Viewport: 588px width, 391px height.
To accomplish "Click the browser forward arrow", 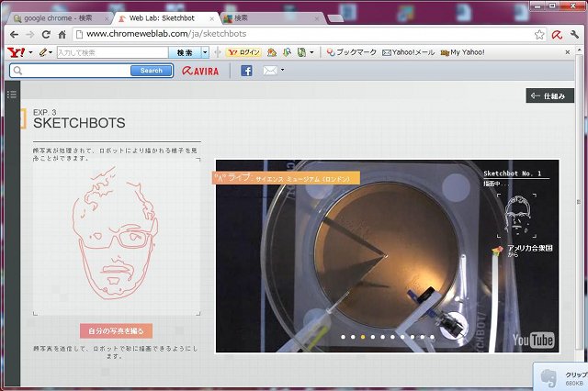I will click(30, 35).
